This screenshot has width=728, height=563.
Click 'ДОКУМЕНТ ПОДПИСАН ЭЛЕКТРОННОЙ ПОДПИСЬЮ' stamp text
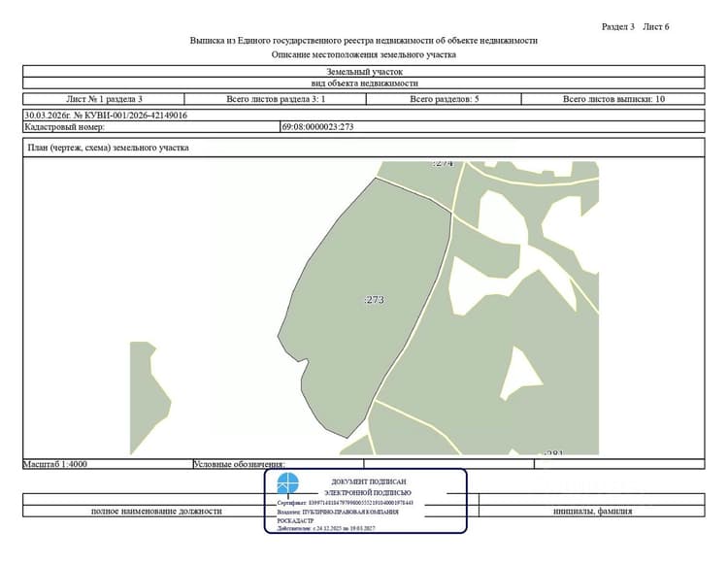[x=368, y=487]
